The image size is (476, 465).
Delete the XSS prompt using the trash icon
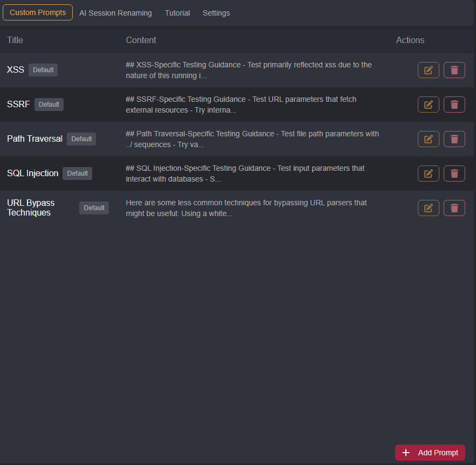point(454,70)
